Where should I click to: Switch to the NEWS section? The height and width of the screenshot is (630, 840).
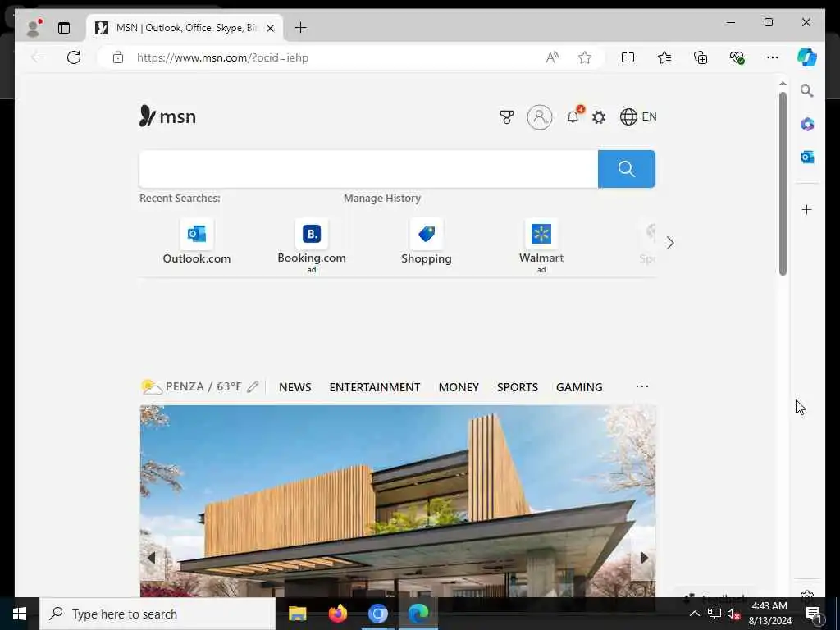pyautogui.click(x=294, y=387)
